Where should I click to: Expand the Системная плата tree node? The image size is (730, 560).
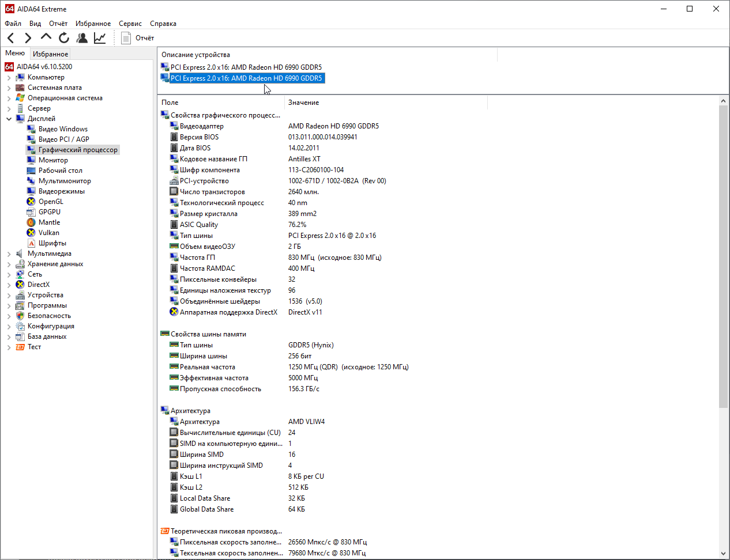[9, 88]
